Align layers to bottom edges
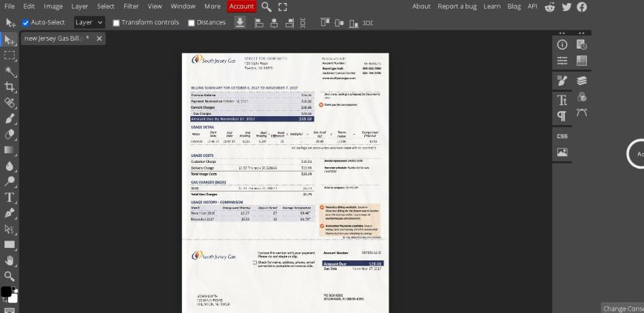The width and height of the screenshot is (644, 313). [x=354, y=24]
